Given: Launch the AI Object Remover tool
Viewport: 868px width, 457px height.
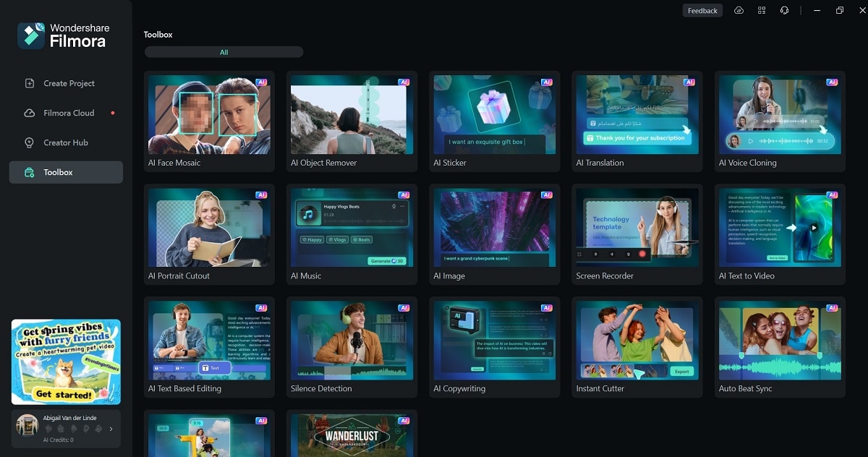Looking at the screenshot, I should tap(352, 121).
